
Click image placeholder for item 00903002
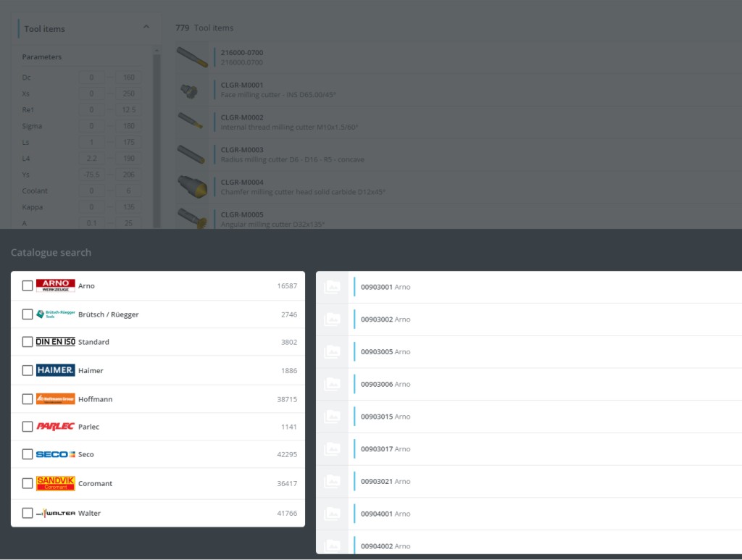pyautogui.click(x=332, y=319)
